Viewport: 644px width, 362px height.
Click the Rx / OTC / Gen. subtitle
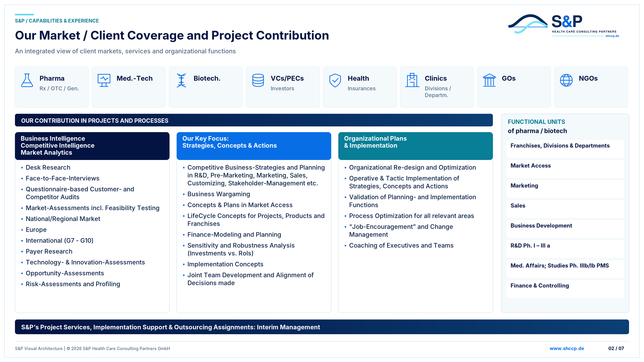coord(59,88)
